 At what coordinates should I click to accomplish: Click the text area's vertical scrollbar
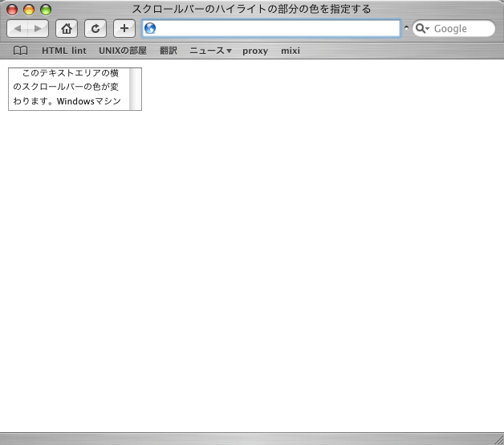point(136,89)
